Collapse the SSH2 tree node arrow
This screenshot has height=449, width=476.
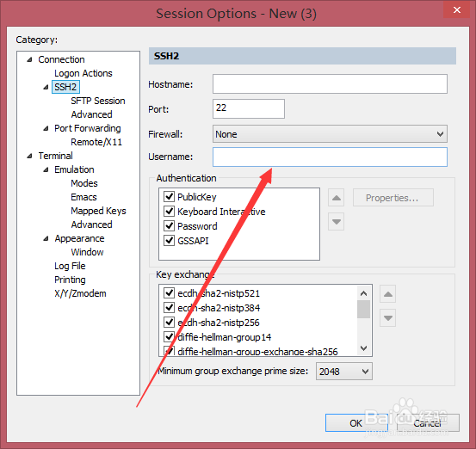click(46, 88)
